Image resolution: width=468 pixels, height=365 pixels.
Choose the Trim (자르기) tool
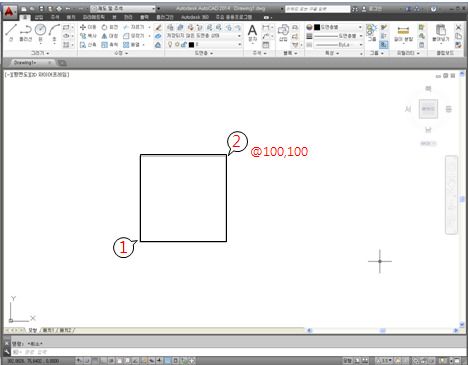(x=133, y=27)
